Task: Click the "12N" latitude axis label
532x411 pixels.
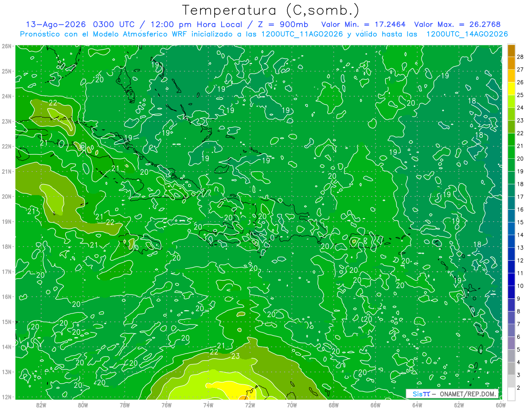Action: [x=6, y=397]
